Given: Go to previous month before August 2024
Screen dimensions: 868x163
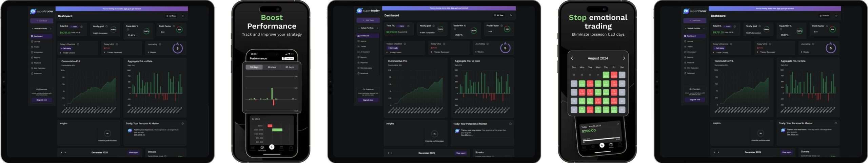Looking at the screenshot, I should (572, 58).
